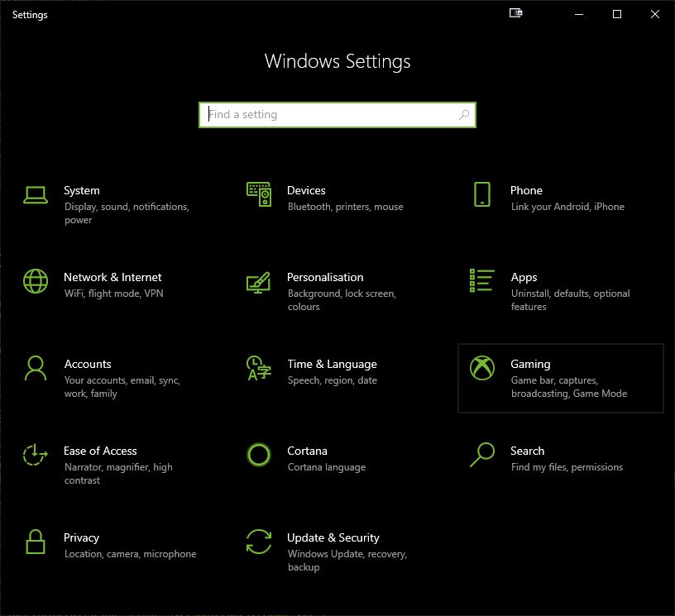The width and height of the screenshot is (675, 616).
Task: Open the Privacy padlock icon
Action: pyautogui.click(x=36, y=542)
